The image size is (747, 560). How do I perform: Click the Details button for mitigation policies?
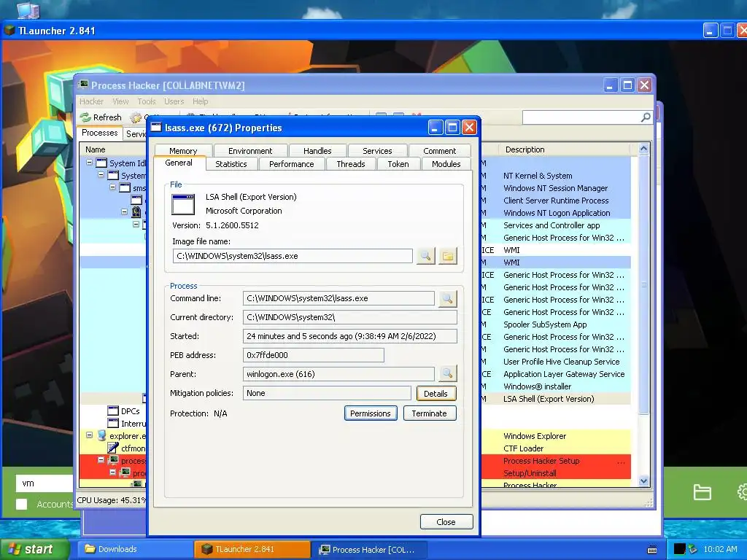pyautogui.click(x=436, y=393)
